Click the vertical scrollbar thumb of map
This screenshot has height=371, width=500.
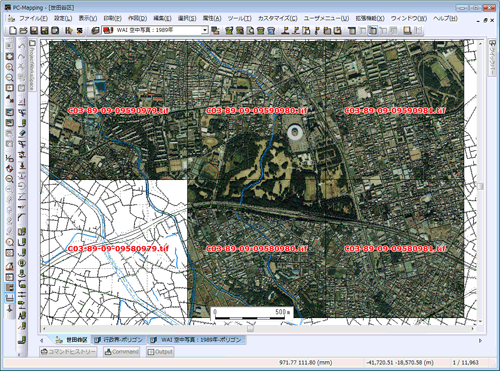[480, 186]
